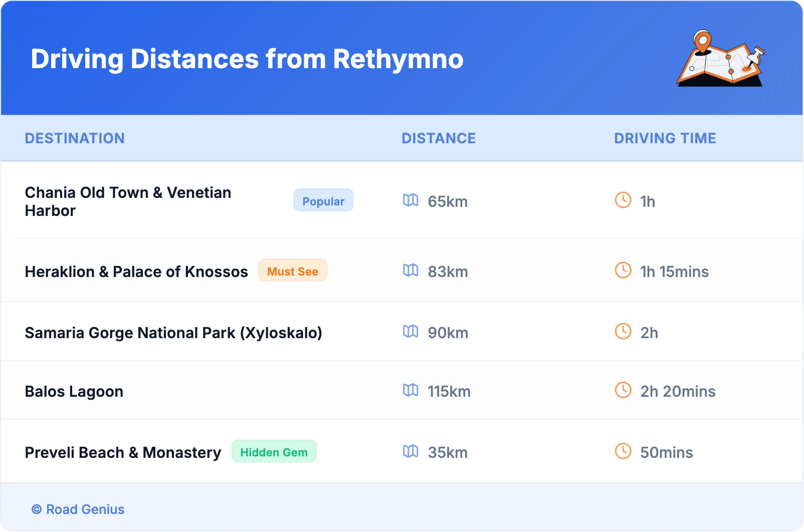This screenshot has width=804, height=532.
Task: Click the 50mins driving time
Action: (667, 452)
